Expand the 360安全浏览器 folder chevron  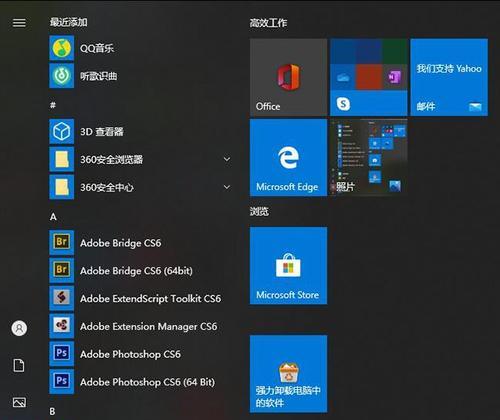pyautogui.click(x=227, y=159)
